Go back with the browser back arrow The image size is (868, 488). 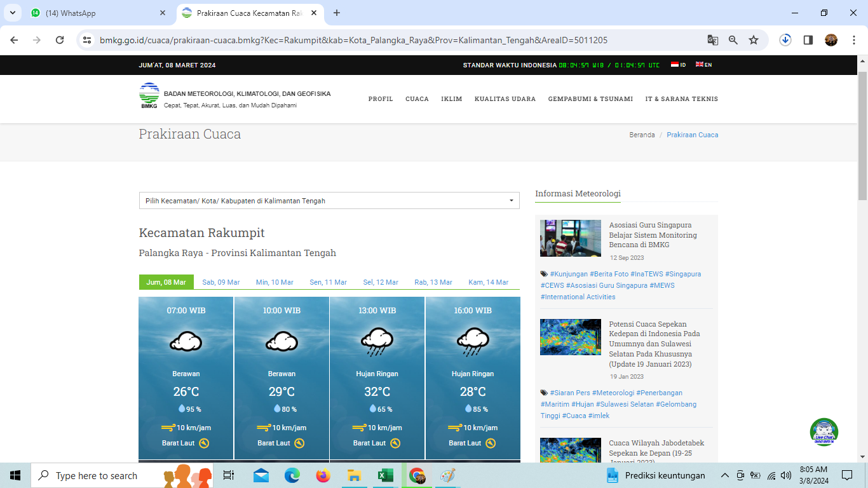coord(15,40)
